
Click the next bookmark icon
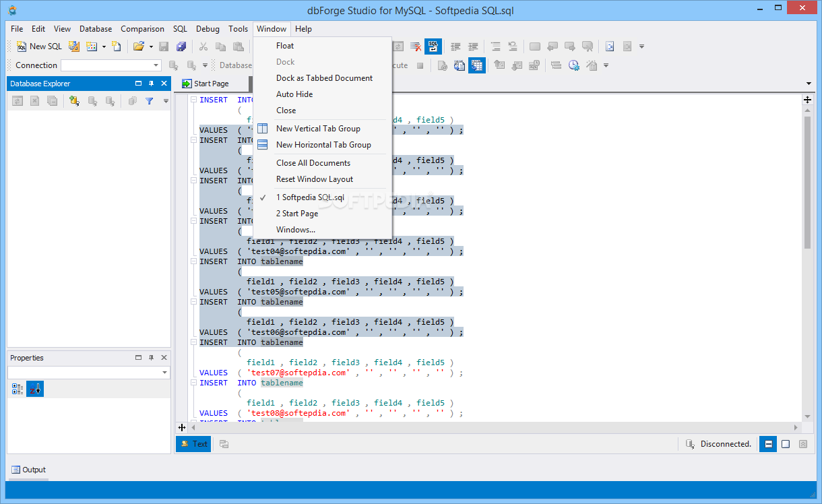[x=570, y=46]
